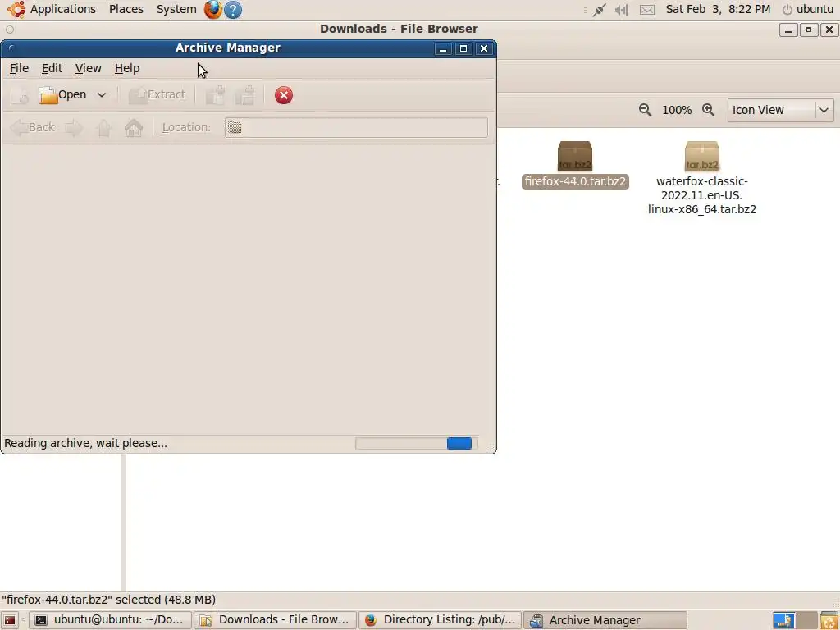The image size is (840, 630).
Task: Click the network connection indicator icon
Action: click(599, 10)
